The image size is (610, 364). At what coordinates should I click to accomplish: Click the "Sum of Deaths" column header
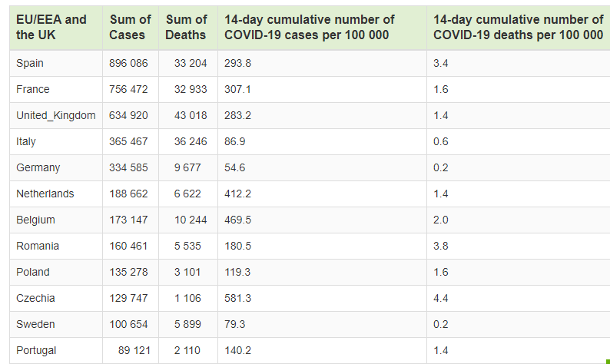pyautogui.click(x=186, y=27)
